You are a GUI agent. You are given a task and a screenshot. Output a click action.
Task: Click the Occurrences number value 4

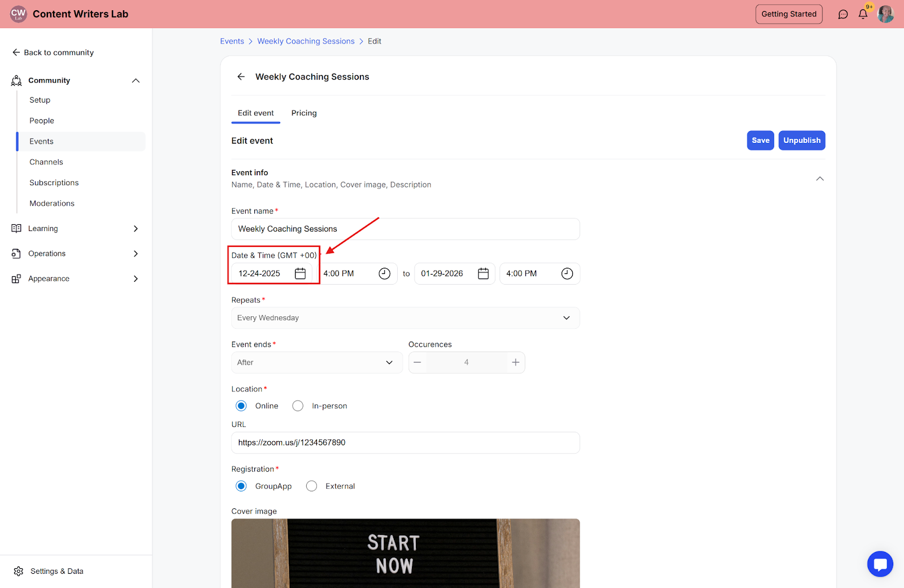(x=467, y=363)
